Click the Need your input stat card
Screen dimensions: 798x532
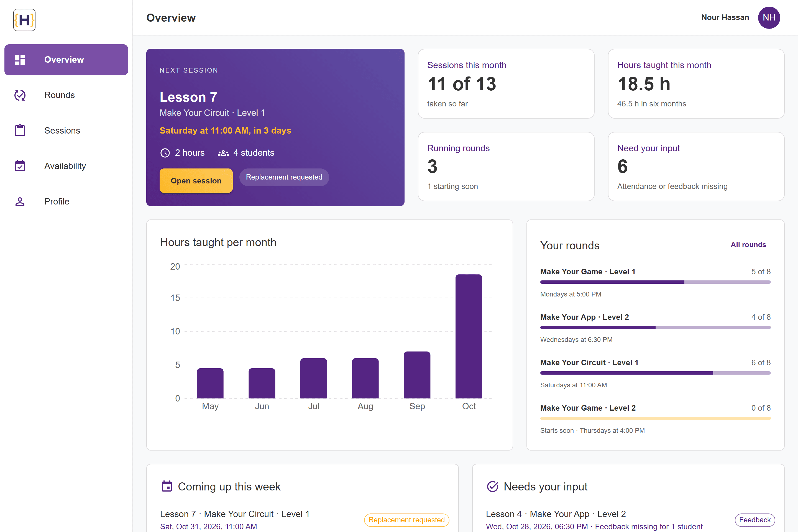(696, 167)
